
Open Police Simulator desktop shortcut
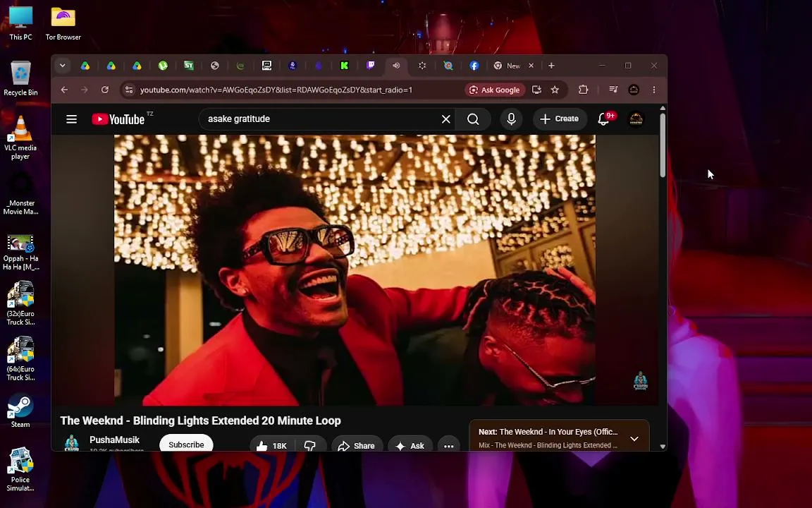[x=20, y=470]
